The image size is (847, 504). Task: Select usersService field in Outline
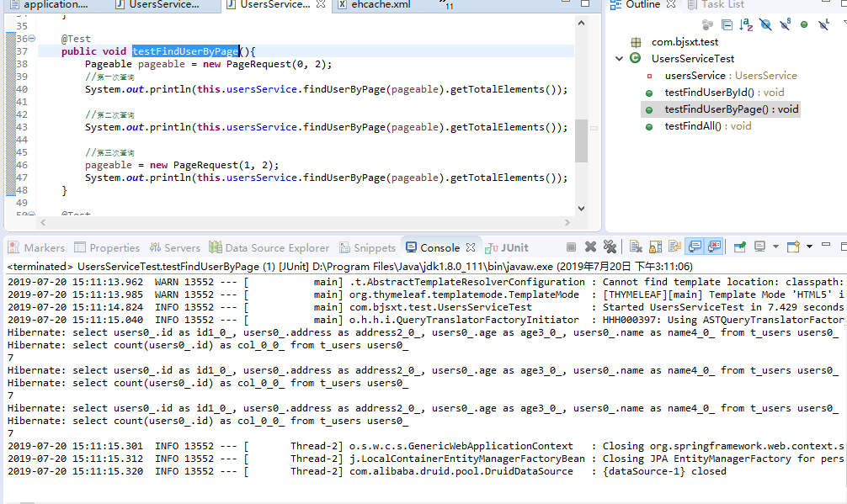point(730,76)
